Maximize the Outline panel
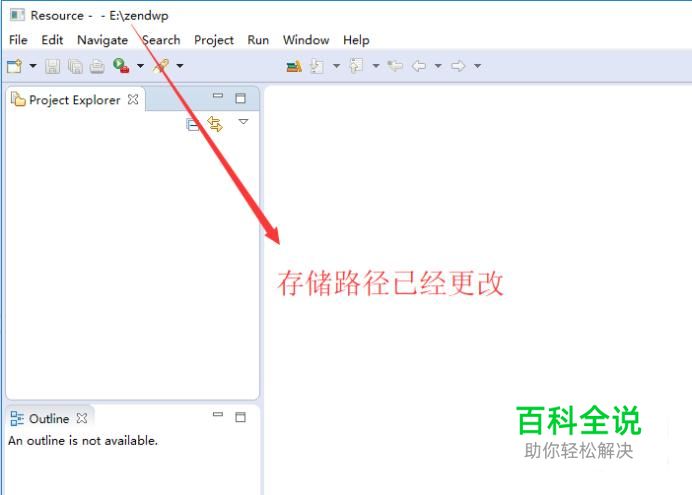This screenshot has height=495, width=692. pyautogui.click(x=241, y=417)
